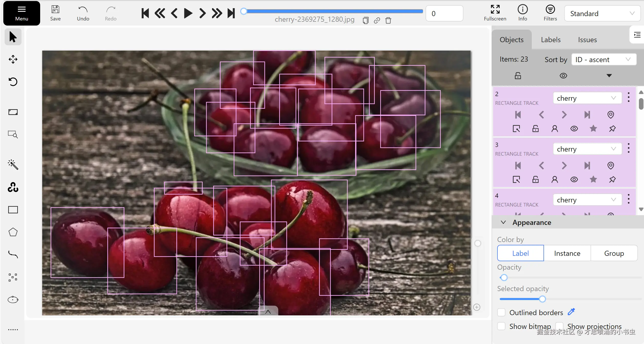This screenshot has height=344, width=644.
Task: Click the magic wand AI tools icon
Action: (x=13, y=165)
